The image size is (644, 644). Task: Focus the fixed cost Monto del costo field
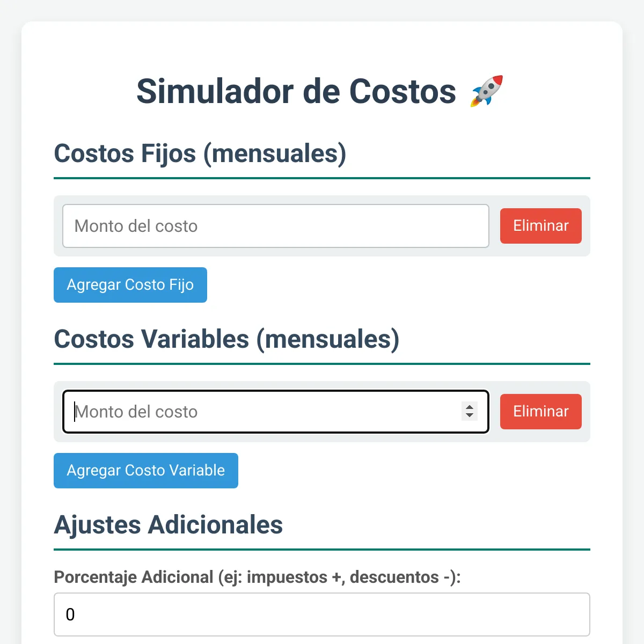[275, 226]
